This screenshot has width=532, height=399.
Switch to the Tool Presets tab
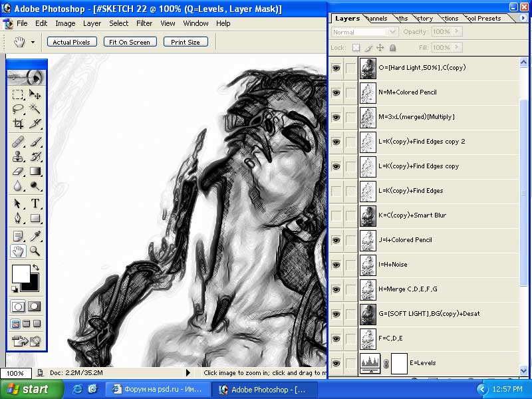point(484,19)
